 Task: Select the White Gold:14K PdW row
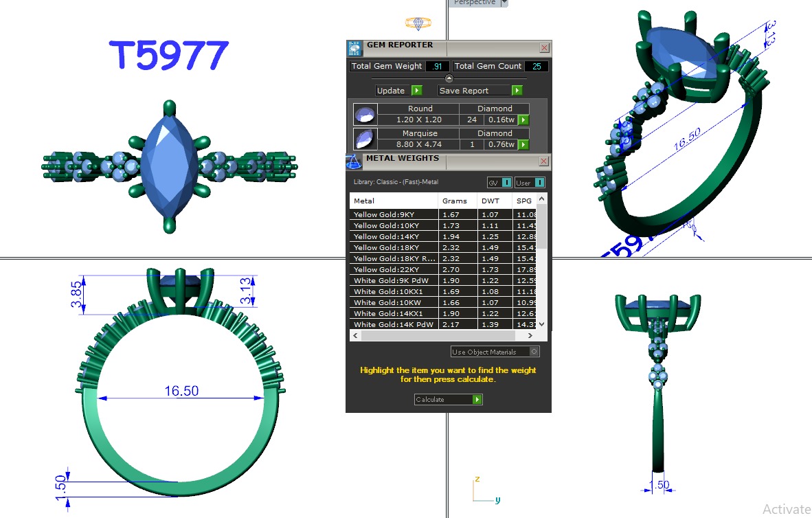[x=443, y=324]
